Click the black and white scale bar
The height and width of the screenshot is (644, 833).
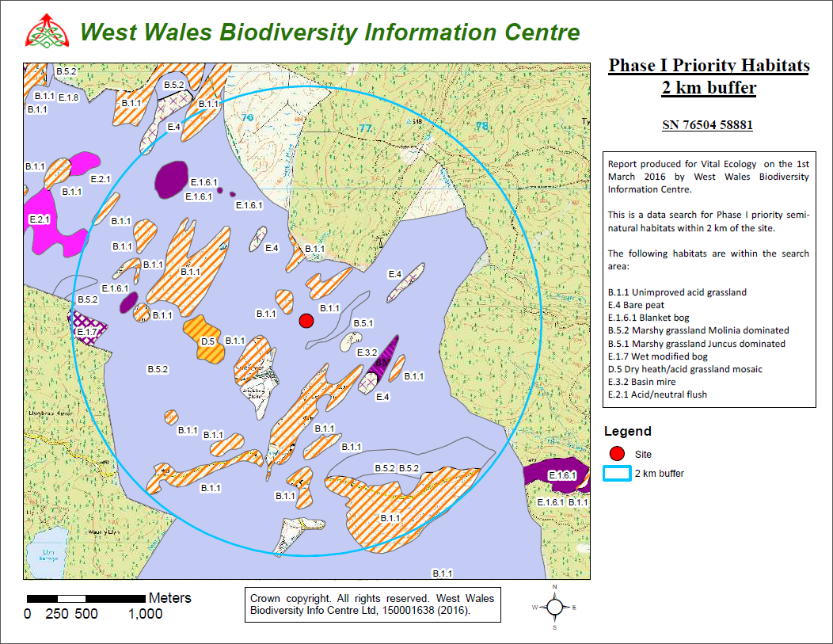[x=86, y=598]
